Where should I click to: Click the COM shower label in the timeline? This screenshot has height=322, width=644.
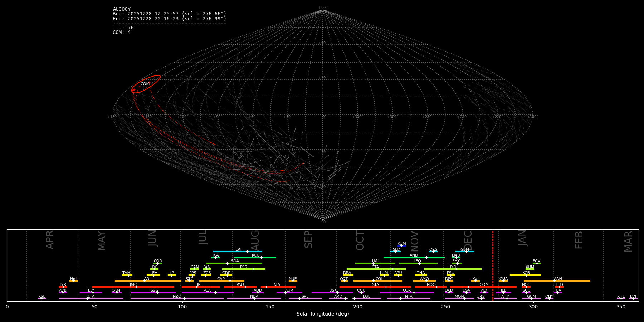pyautogui.click(x=484, y=285)
